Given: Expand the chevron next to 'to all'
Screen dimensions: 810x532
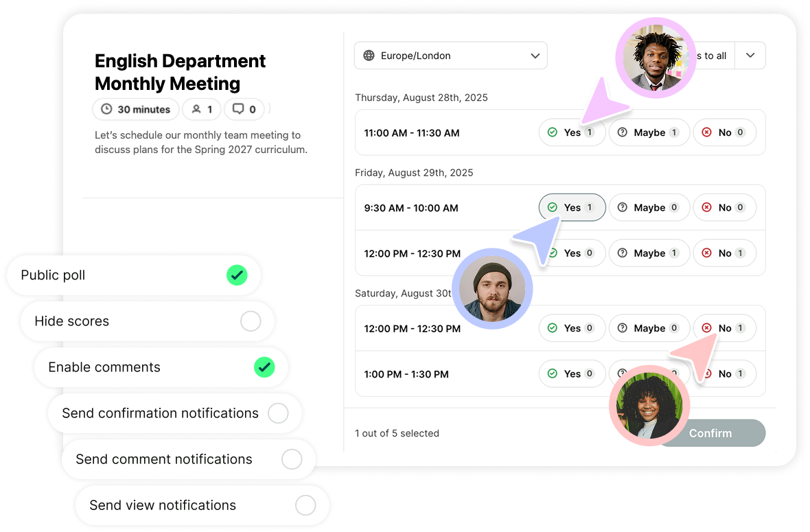Looking at the screenshot, I should pos(750,56).
